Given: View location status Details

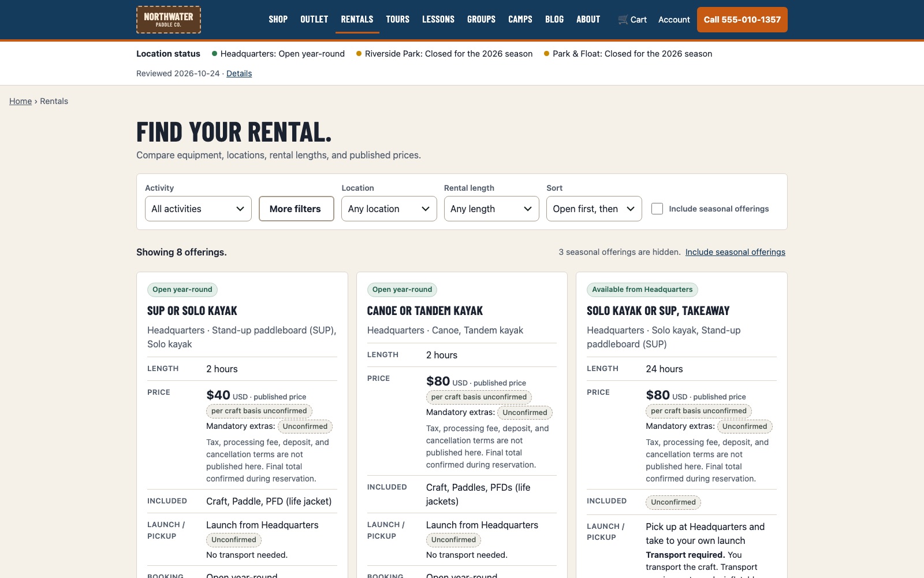Looking at the screenshot, I should (x=239, y=73).
